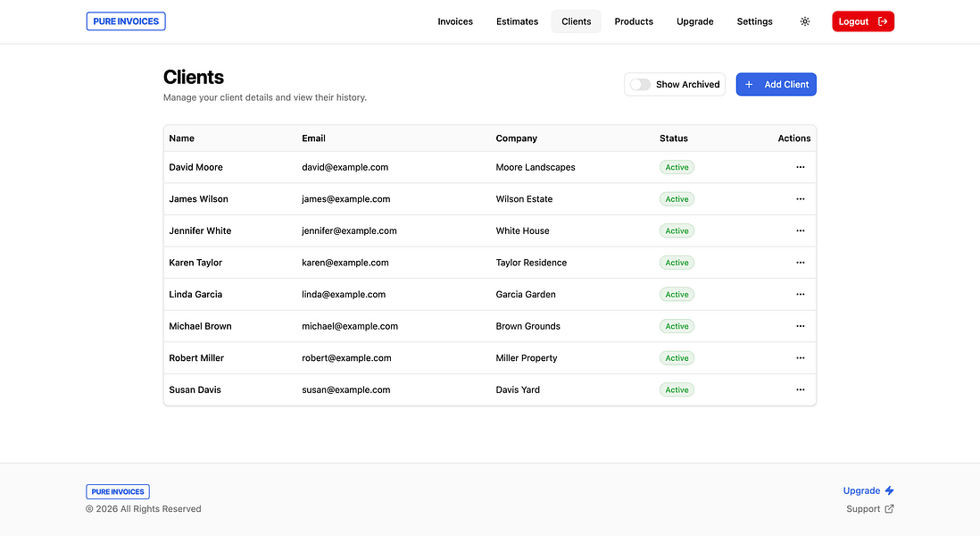Click the Logout button

click(x=862, y=21)
